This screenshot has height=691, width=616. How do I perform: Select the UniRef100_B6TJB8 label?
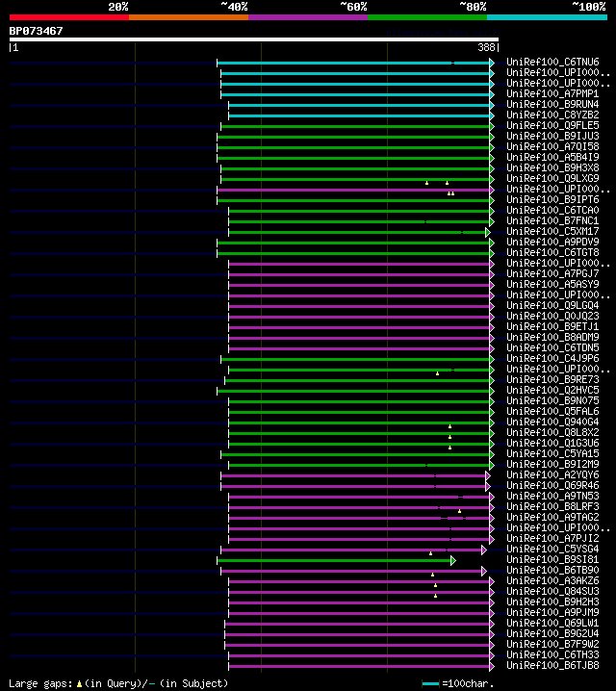tap(552, 665)
